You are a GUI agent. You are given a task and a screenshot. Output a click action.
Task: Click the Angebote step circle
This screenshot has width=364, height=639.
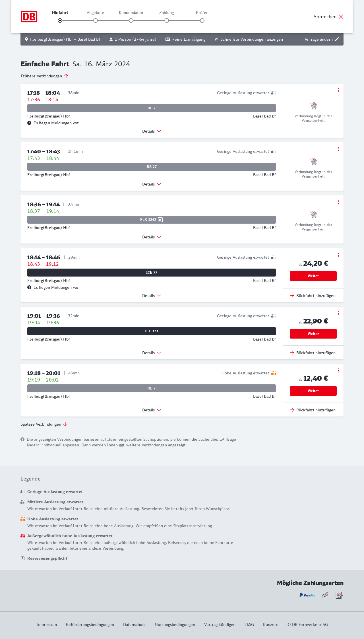[96, 20]
